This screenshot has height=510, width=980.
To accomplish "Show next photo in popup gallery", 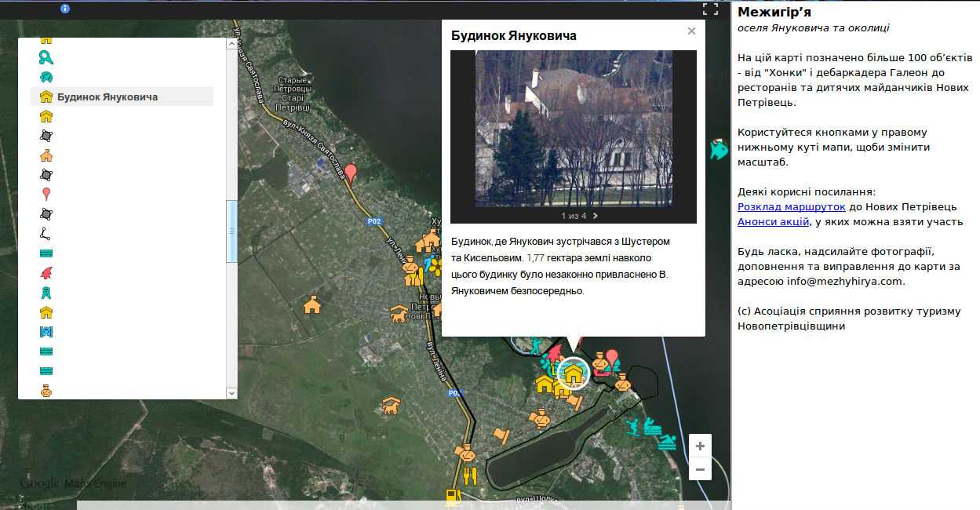I will click(596, 216).
